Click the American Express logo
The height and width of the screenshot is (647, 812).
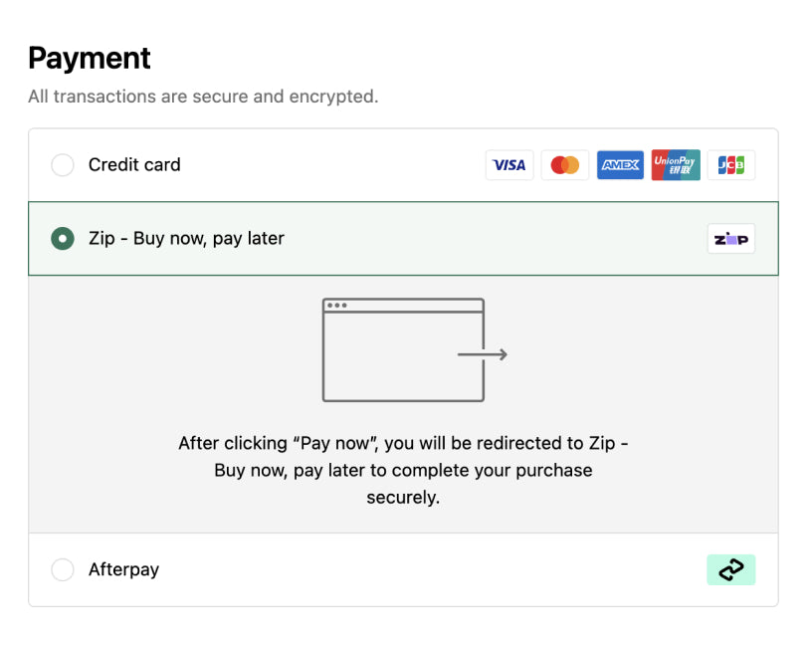coord(620,165)
